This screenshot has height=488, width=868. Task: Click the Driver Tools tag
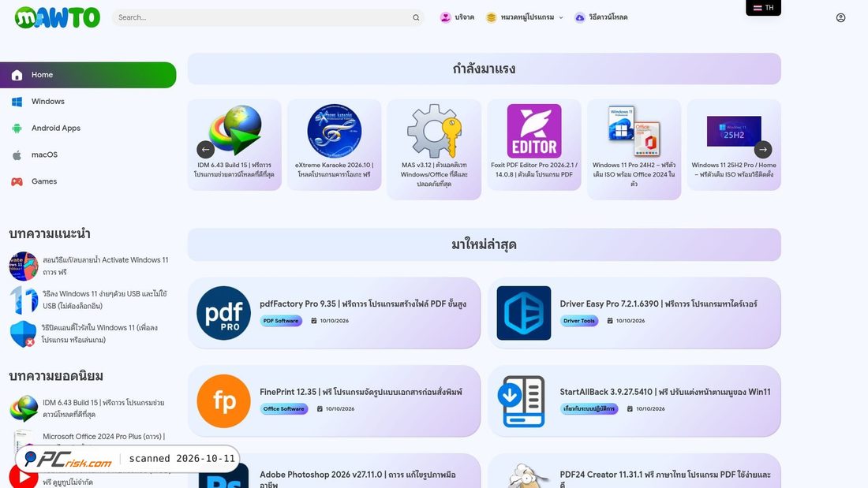[x=579, y=321]
